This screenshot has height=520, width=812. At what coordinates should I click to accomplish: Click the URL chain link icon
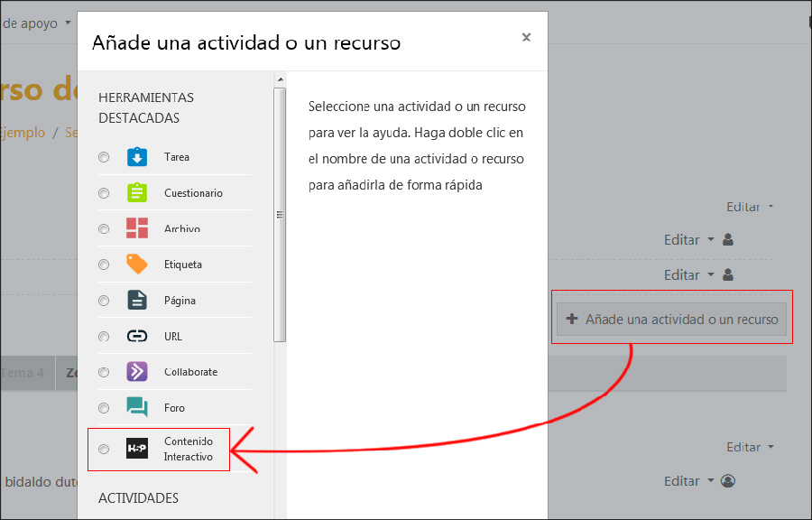coord(136,337)
